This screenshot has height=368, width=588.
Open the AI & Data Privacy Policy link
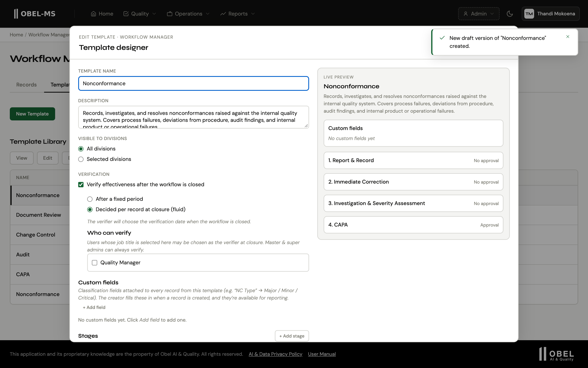point(276,354)
